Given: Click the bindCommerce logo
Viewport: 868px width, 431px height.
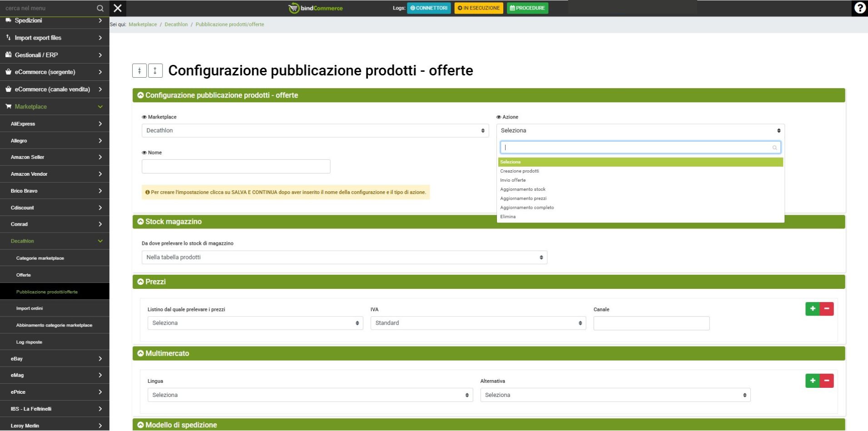Looking at the screenshot, I should [x=316, y=8].
